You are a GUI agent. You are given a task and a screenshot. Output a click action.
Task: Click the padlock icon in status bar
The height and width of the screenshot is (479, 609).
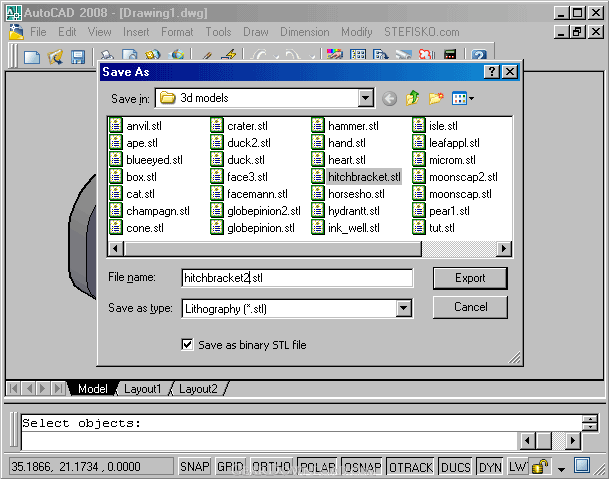540,467
